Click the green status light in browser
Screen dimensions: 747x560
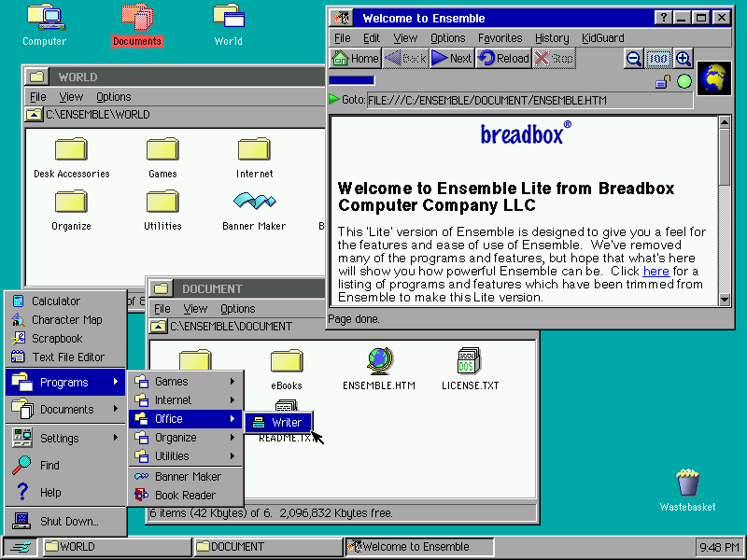click(684, 81)
